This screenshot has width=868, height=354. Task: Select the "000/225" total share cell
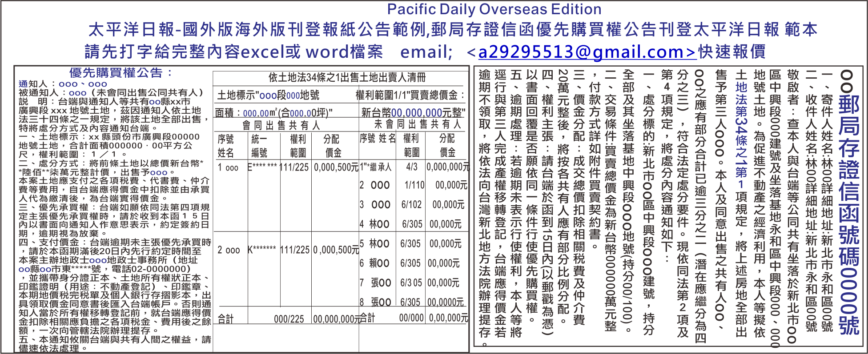pyautogui.click(x=289, y=319)
